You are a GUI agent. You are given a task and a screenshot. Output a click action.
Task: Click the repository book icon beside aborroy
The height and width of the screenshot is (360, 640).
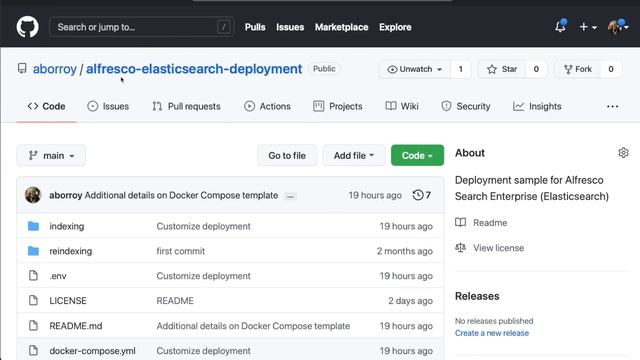(x=22, y=69)
